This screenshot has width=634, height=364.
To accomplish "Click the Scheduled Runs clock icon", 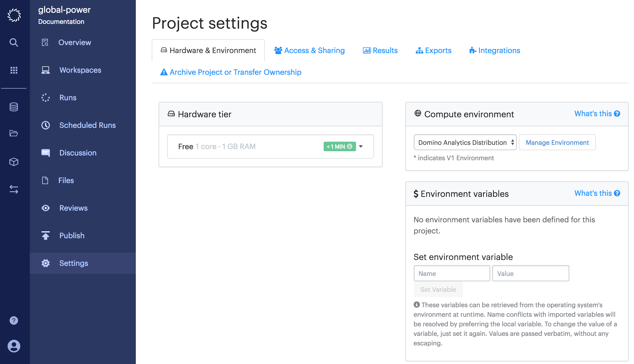I will pyautogui.click(x=46, y=125).
